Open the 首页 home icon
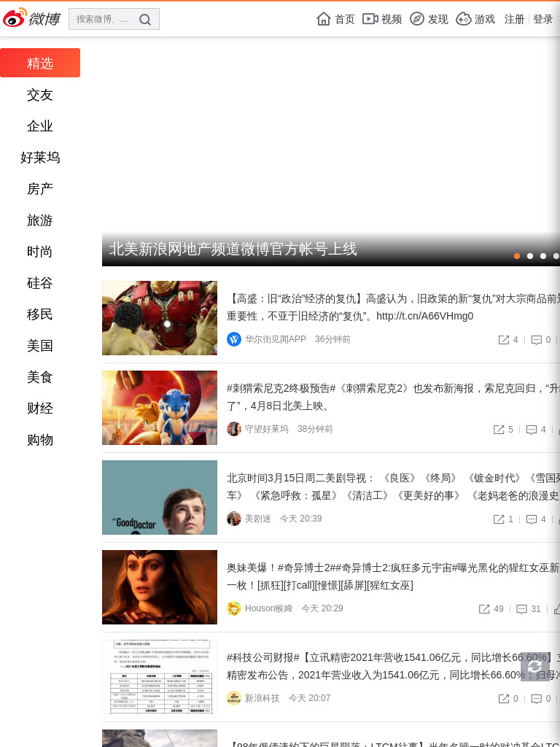560x747 pixels. pyautogui.click(x=323, y=18)
